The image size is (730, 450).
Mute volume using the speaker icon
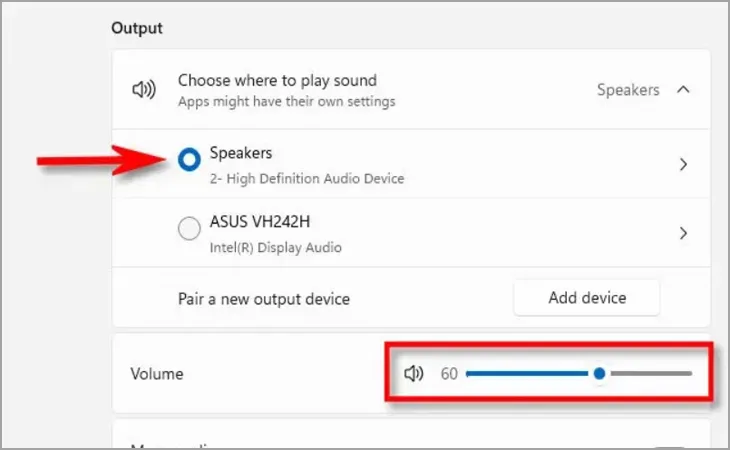414,374
